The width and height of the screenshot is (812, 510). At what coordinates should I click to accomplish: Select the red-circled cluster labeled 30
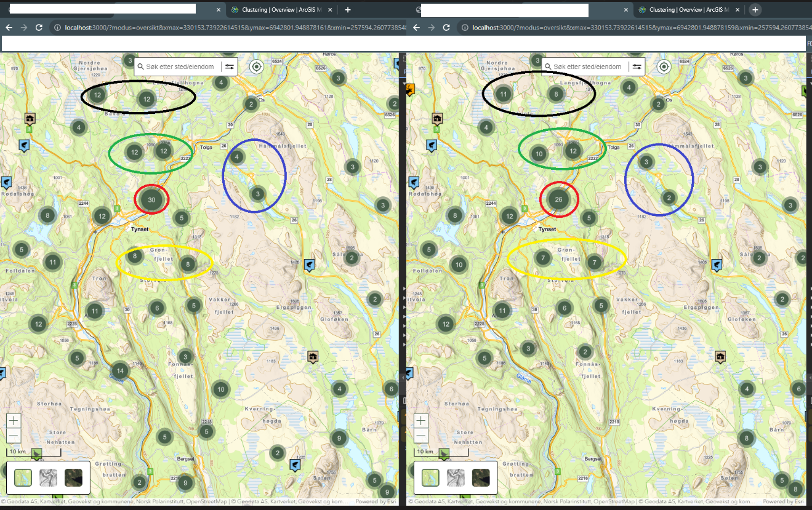click(x=151, y=199)
